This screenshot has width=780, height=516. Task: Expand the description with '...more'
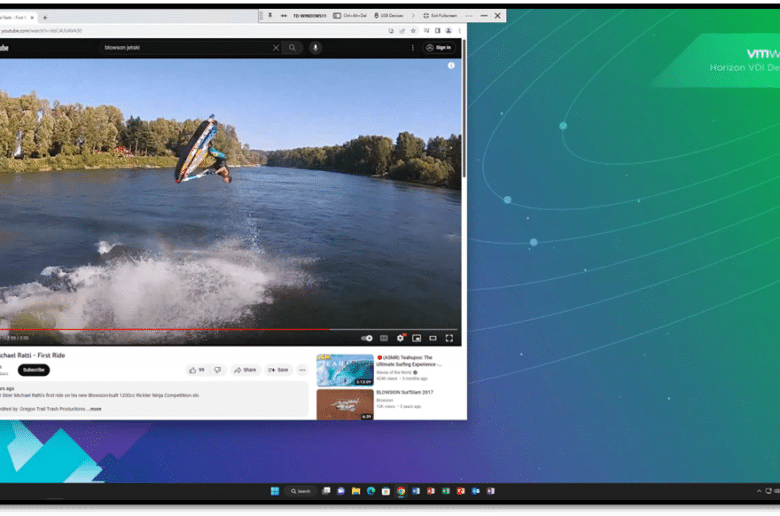(95, 409)
